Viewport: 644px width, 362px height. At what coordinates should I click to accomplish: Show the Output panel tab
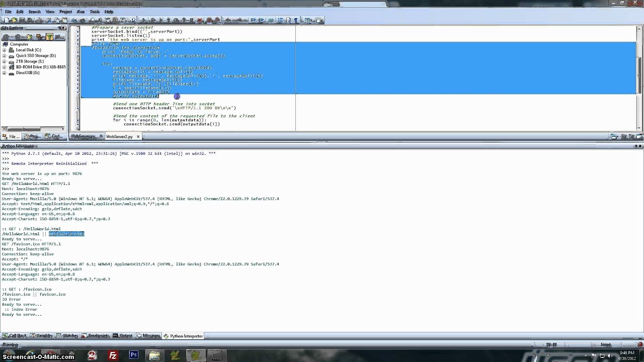pyautogui.click(x=123, y=336)
